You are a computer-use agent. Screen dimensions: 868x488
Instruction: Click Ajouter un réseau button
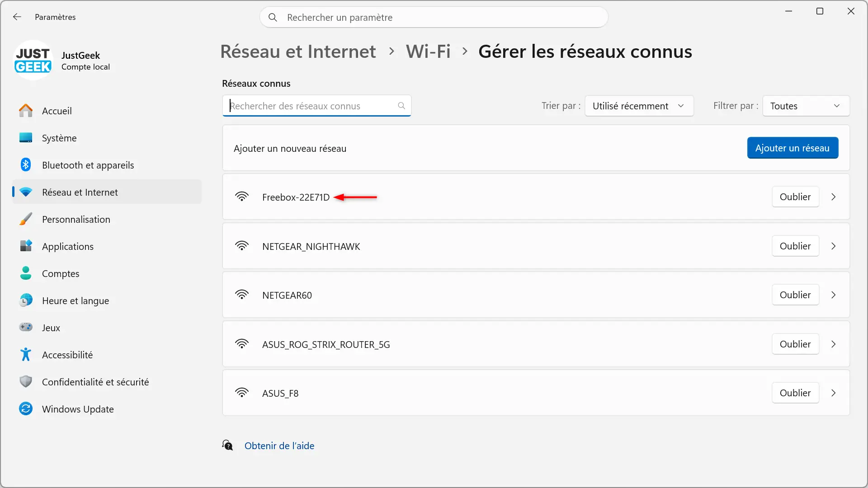pyautogui.click(x=793, y=148)
